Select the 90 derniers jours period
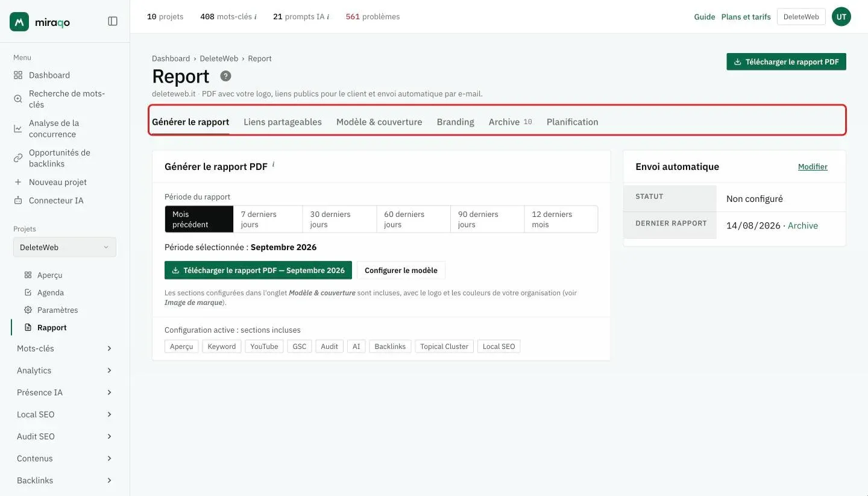Viewport: 868px width, 496px height. [487, 219]
